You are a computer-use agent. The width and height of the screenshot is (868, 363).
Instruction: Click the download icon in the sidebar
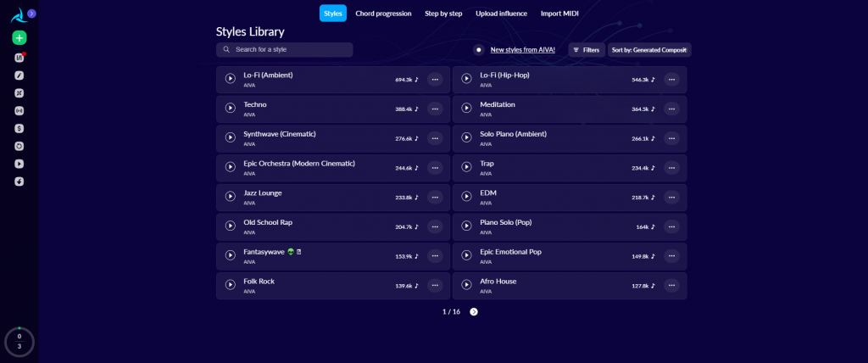click(19, 181)
